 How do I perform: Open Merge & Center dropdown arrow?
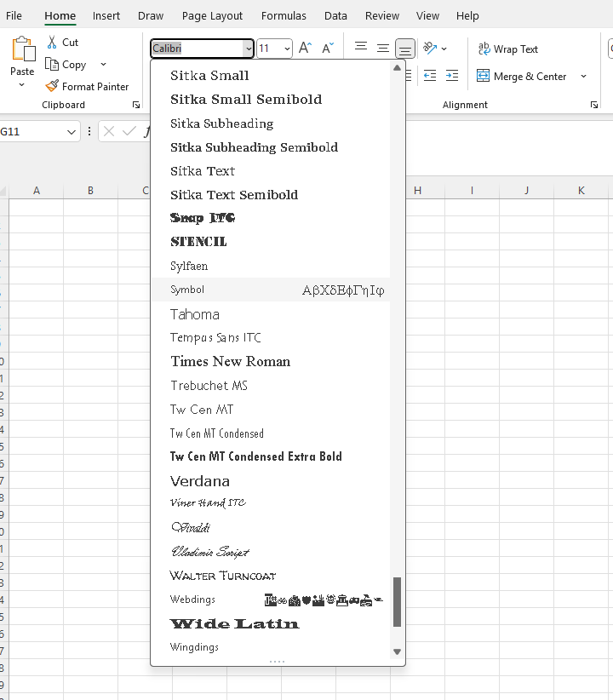click(583, 77)
